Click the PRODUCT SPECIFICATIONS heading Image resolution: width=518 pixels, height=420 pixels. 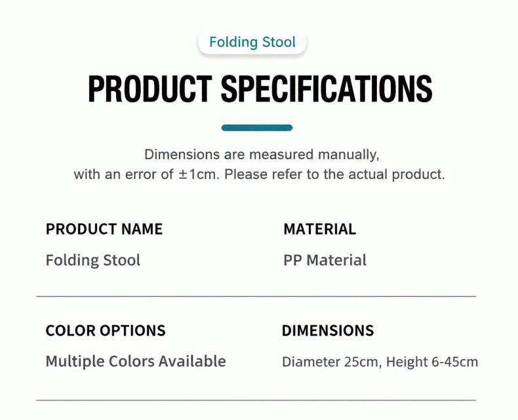coord(260,88)
